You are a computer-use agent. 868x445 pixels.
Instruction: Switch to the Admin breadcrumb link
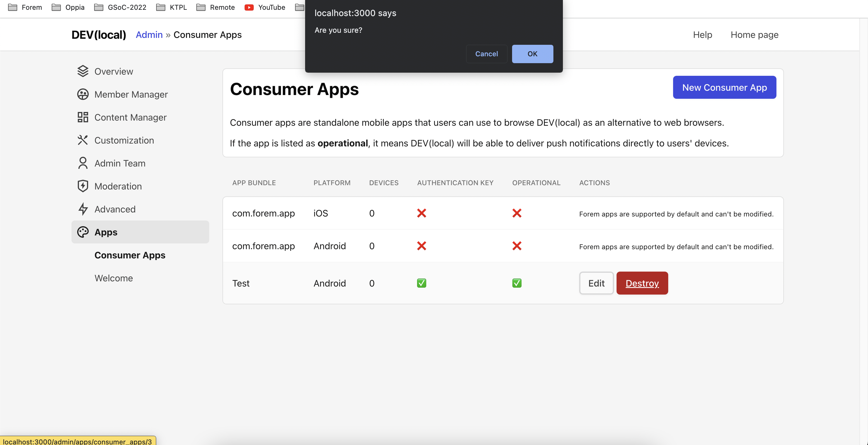(149, 35)
